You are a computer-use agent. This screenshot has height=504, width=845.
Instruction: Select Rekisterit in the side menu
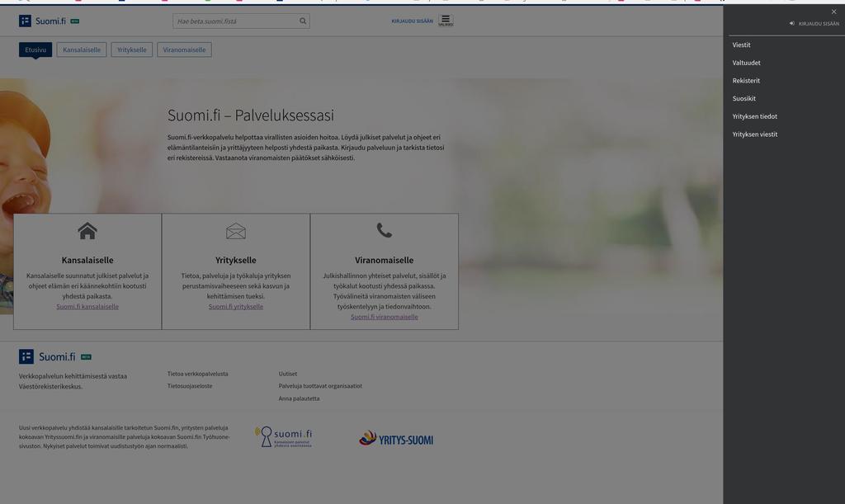tap(746, 80)
